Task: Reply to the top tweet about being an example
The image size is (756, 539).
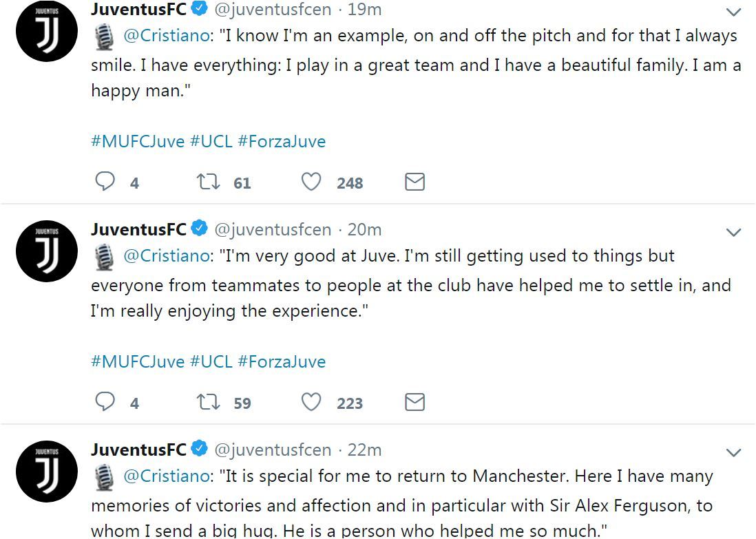Action: [105, 182]
